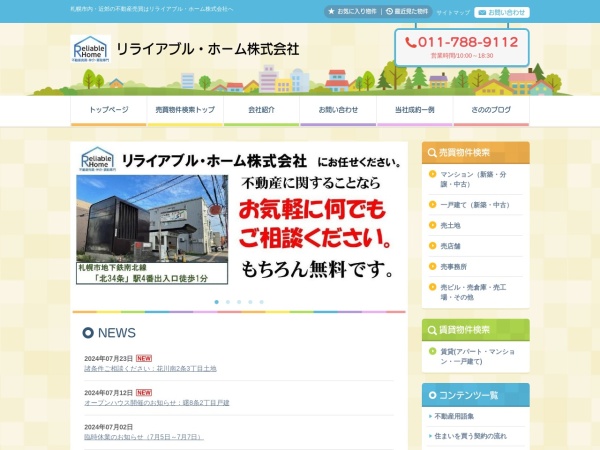Click orange arrow bullet beside 売店舗
600x450 pixels.
tap(432, 246)
